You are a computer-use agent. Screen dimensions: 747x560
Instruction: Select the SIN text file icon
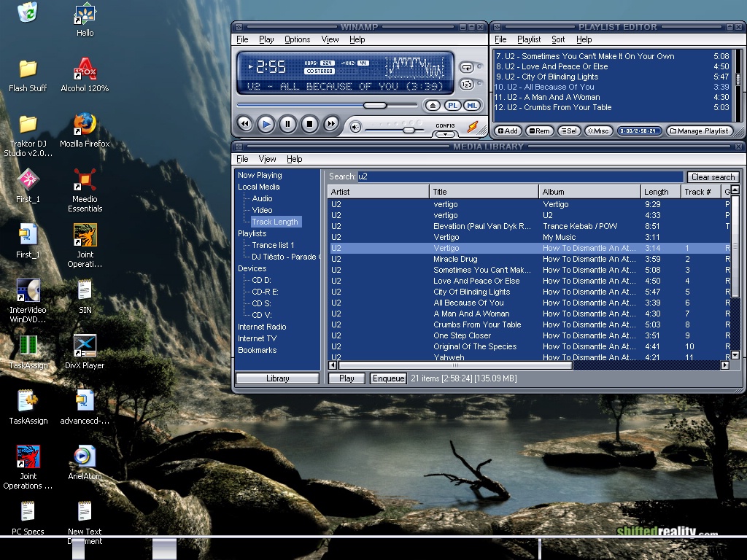85,297
